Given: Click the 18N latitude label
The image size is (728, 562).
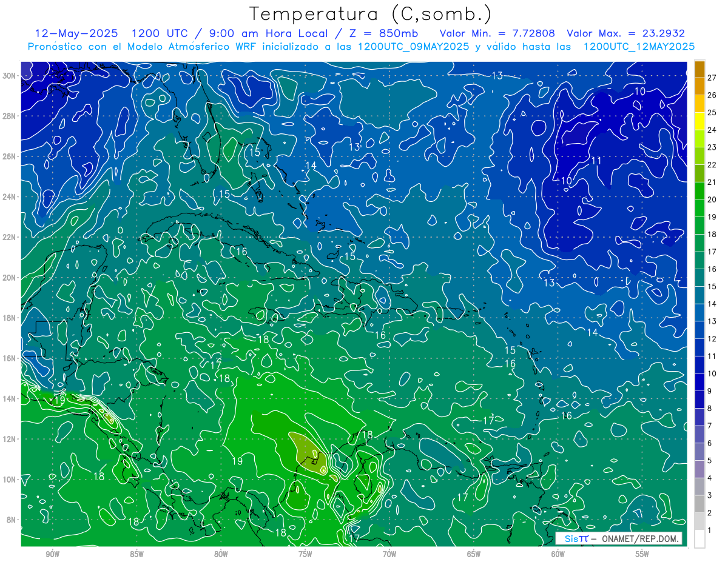Looking at the screenshot, I should [x=9, y=318].
